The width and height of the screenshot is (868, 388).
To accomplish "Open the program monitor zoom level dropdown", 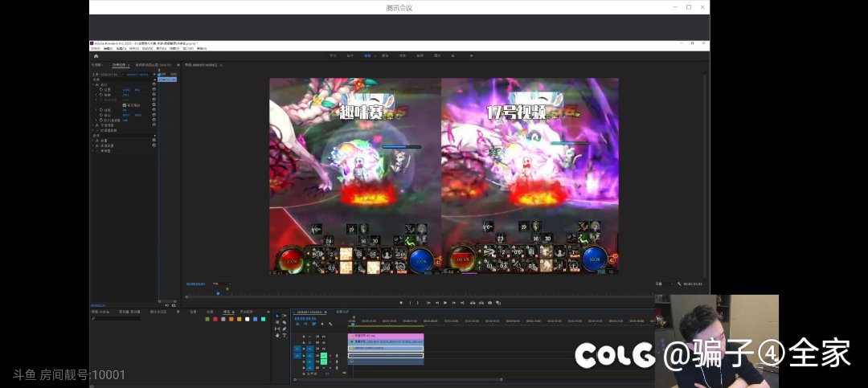I will tap(222, 284).
